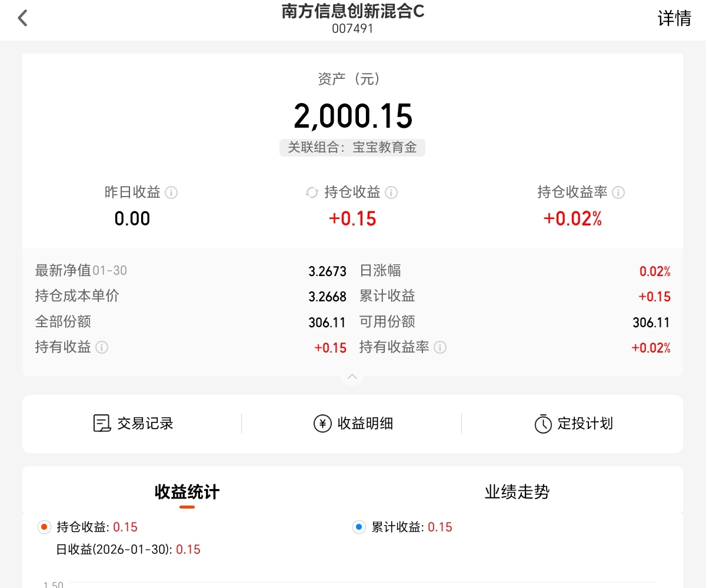Tap the fund code 007491
This screenshot has height=588, width=706.
pyautogui.click(x=352, y=28)
